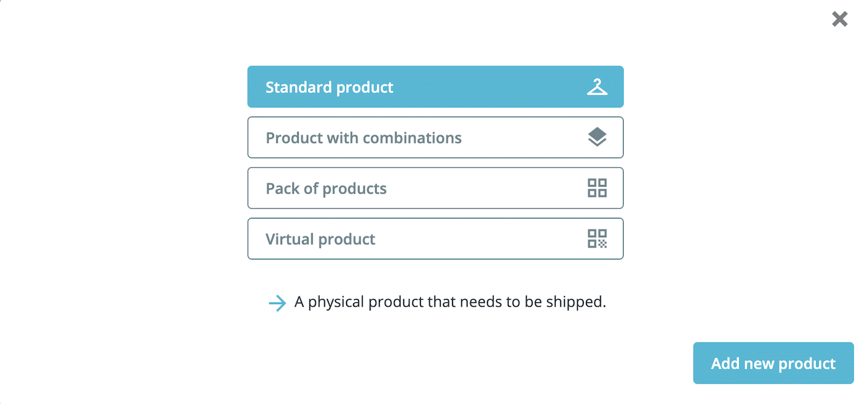The image size is (868, 404).
Task: Toggle selection to Pack of products
Action: tap(435, 188)
